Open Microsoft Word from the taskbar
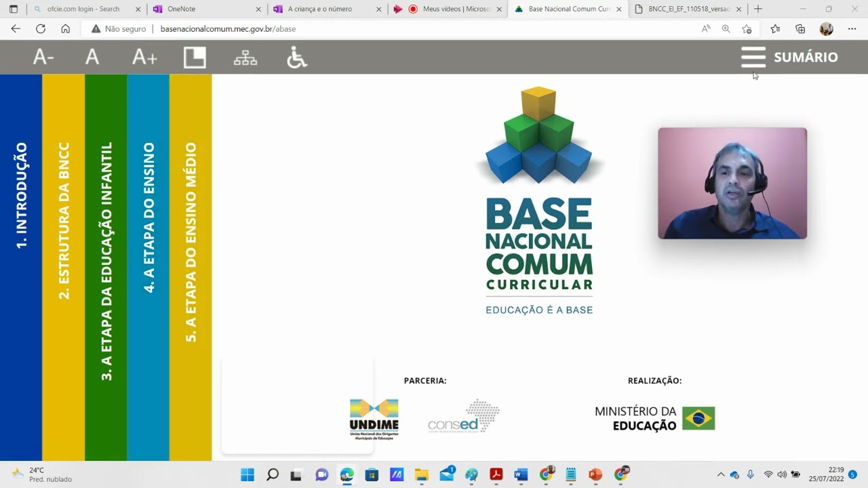The image size is (868, 488). point(521,474)
